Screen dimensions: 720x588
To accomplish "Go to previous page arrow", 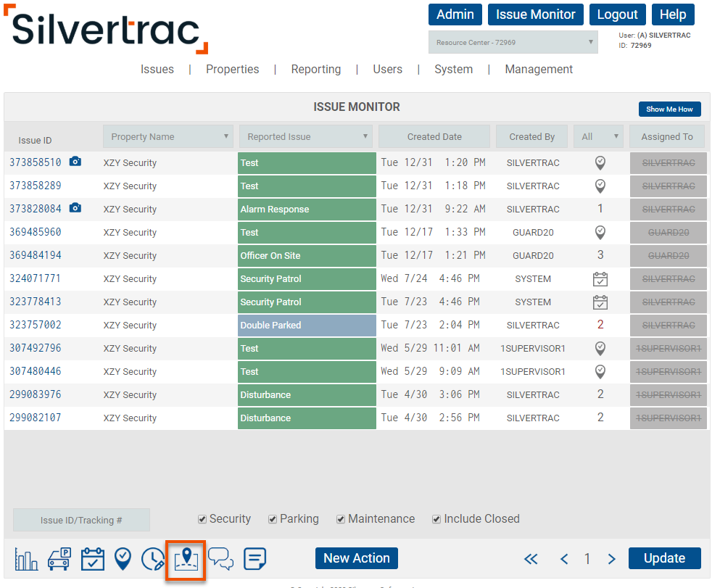I will (564, 559).
